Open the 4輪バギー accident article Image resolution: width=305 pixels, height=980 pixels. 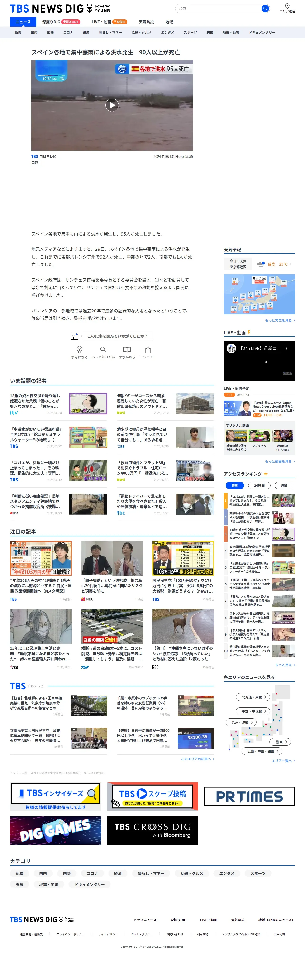pos(165,404)
